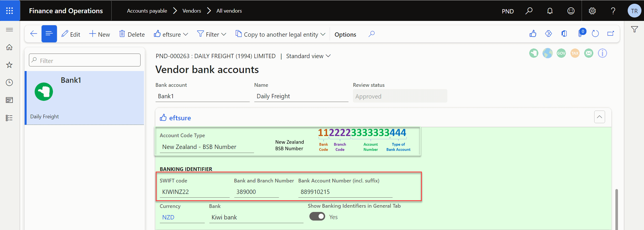Click the diamond Power Apps icon

point(548,34)
